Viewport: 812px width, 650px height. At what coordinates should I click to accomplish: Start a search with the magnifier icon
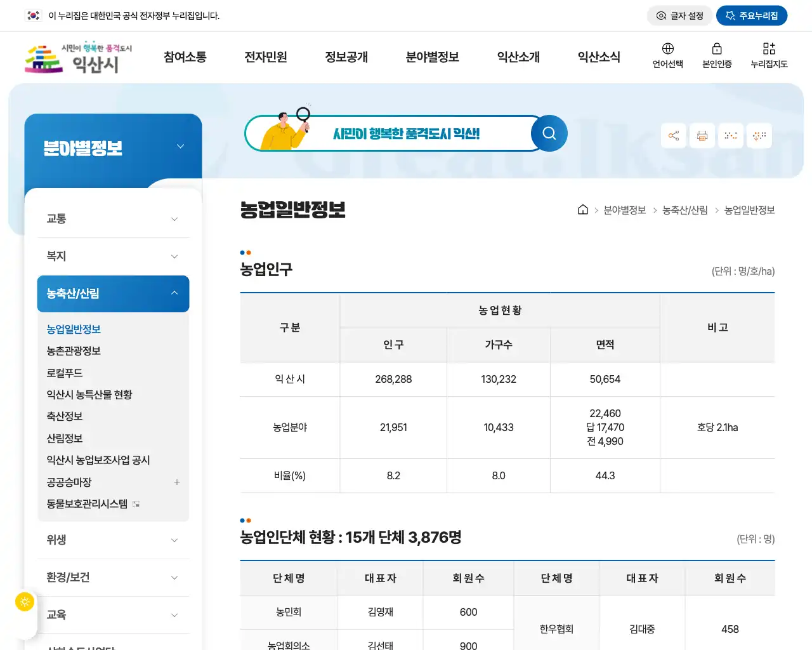(x=549, y=133)
